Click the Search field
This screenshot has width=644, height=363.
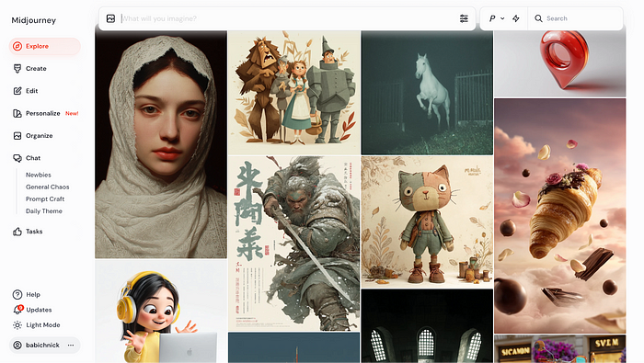click(575, 18)
